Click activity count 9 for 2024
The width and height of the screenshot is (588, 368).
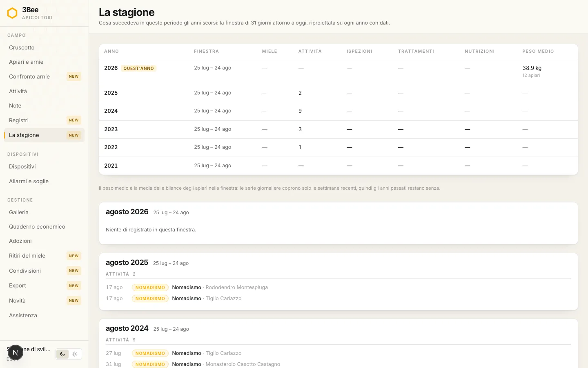pyautogui.click(x=300, y=111)
